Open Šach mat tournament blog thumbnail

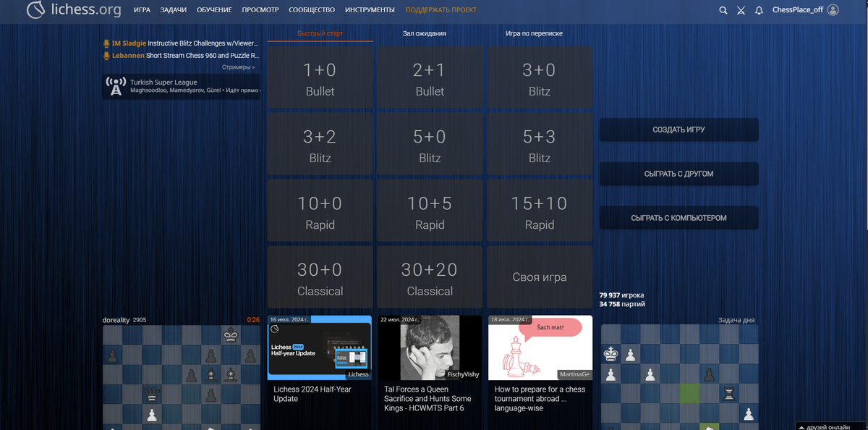(540, 347)
